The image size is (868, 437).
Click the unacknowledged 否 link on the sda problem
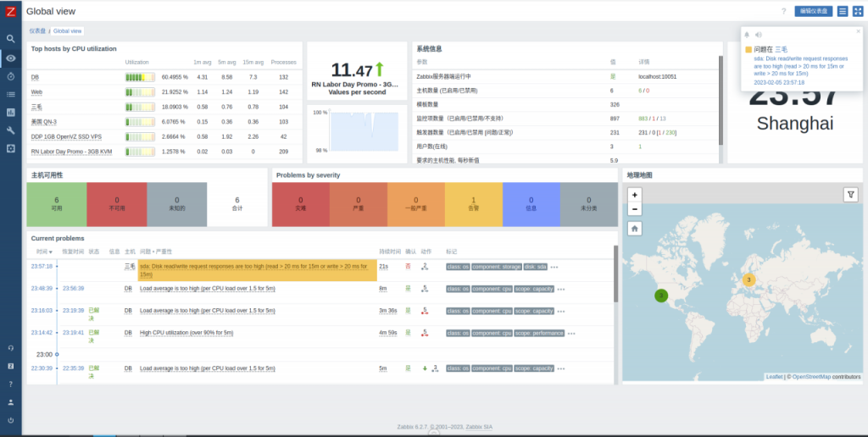pyautogui.click(x=408, y=266)
